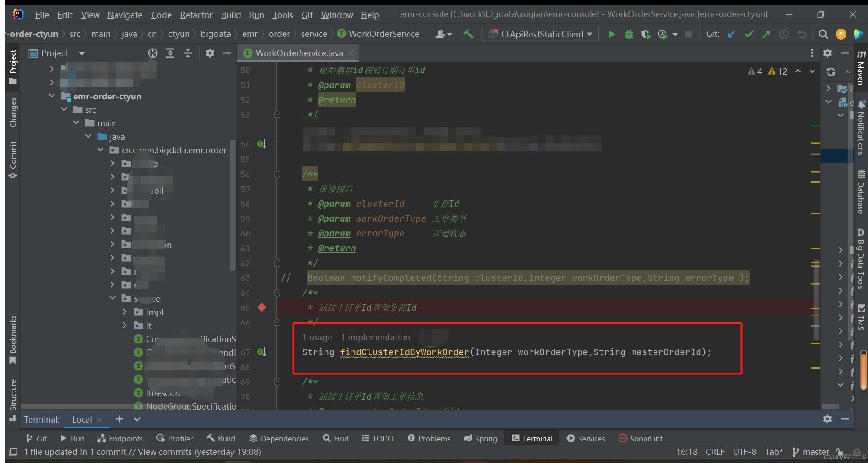868x463 pixels.
Task: Close the WorkOrderService.java tab
Action: click(x=351, y=53)
